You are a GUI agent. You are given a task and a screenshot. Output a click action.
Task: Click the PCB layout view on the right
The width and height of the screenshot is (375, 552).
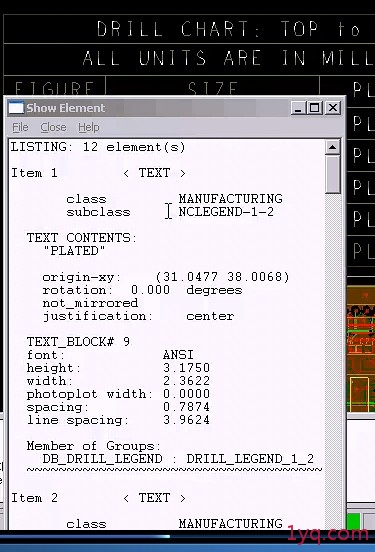coord(361,349)
